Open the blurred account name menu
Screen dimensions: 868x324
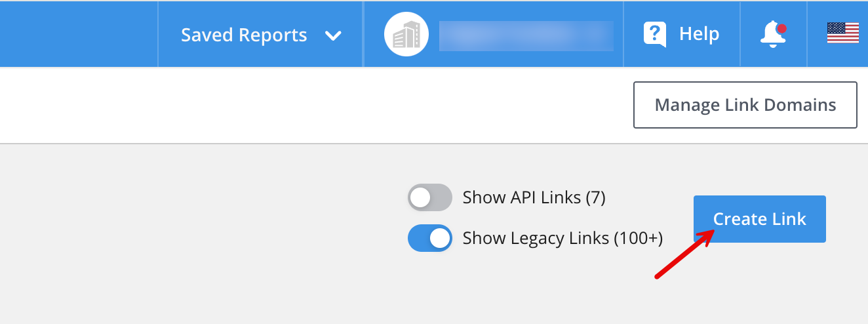click(x=526, y=35)
